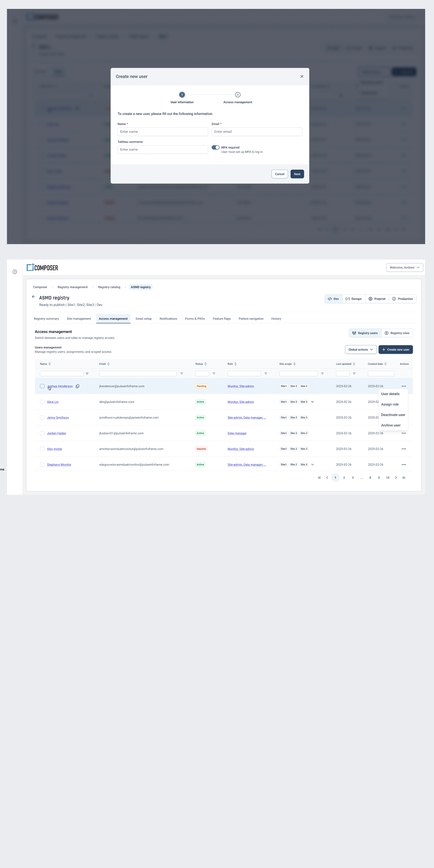Screen dimensions: 434x868
Task: Open the Site scope column filter options icon
Action: 322,374
